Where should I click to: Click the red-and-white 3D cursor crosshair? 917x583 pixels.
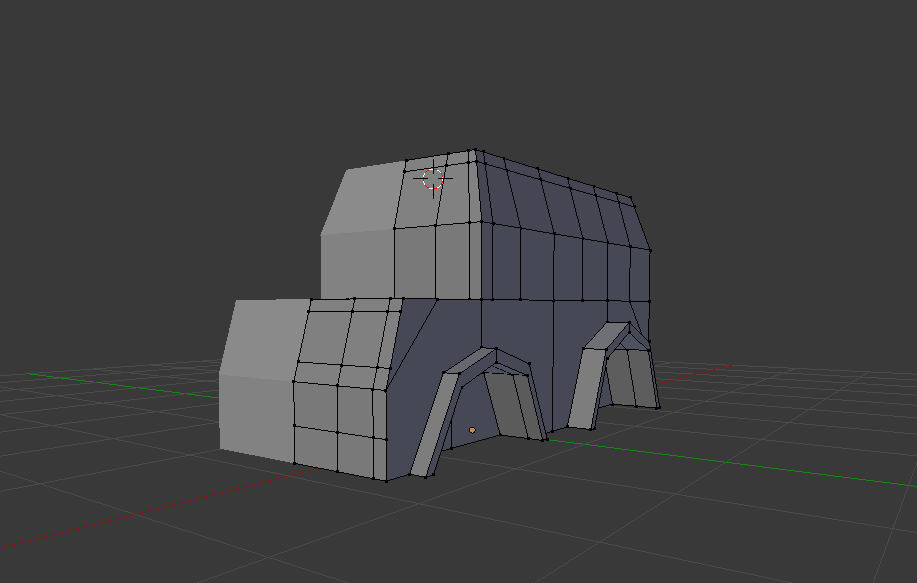433,179
